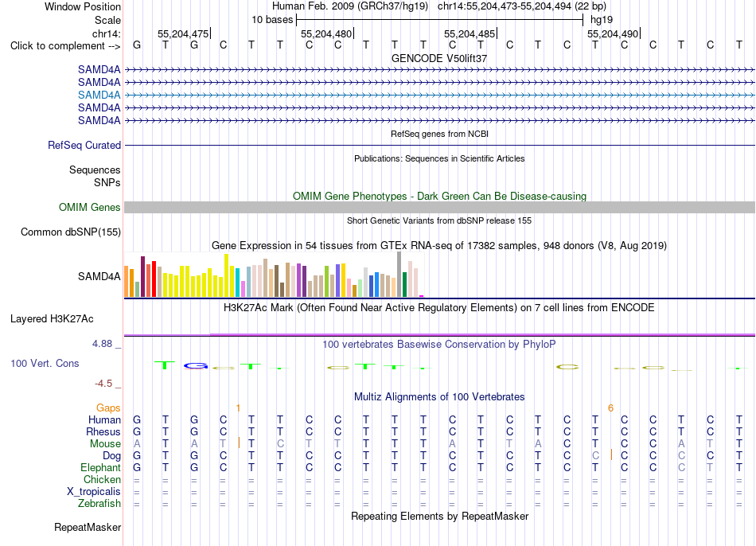Viewport: 756px width, 546px height.
Task: Click the green T at start of PhyloP logo
Action: point(165,365)
